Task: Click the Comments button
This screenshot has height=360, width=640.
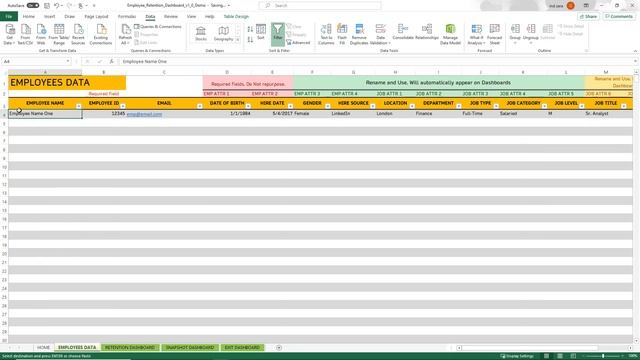Action: (619, 16)
